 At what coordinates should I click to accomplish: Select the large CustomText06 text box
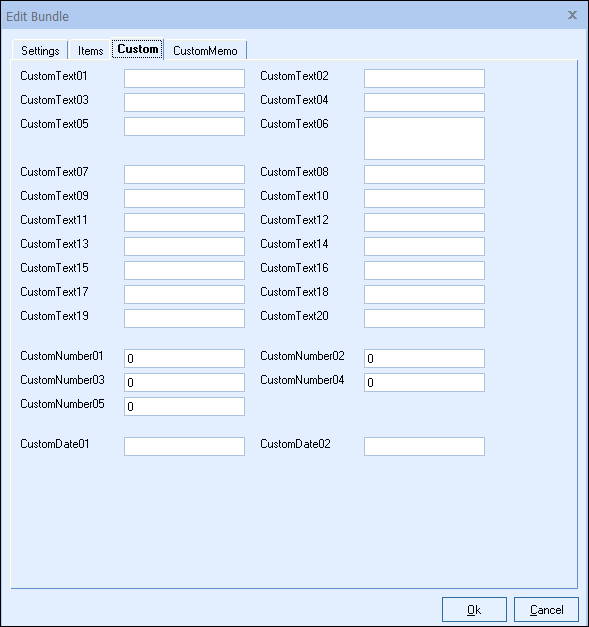pyautogui.click(x=424, y=138)
